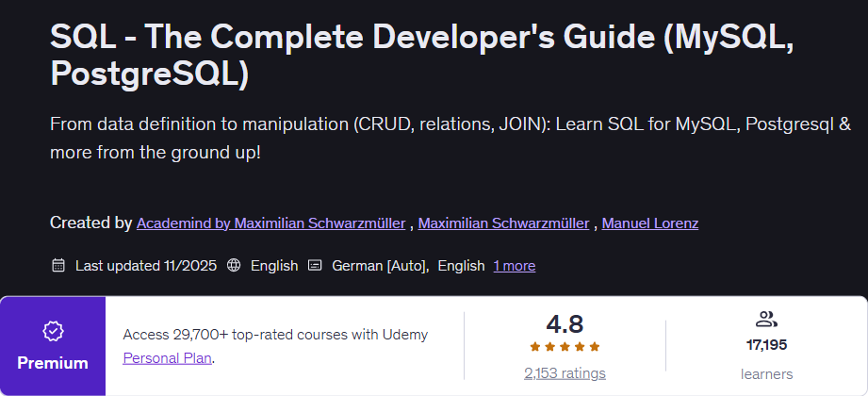Click the course description subtitle text
Viewport: 868px width, 396px height.
(450, 139)
